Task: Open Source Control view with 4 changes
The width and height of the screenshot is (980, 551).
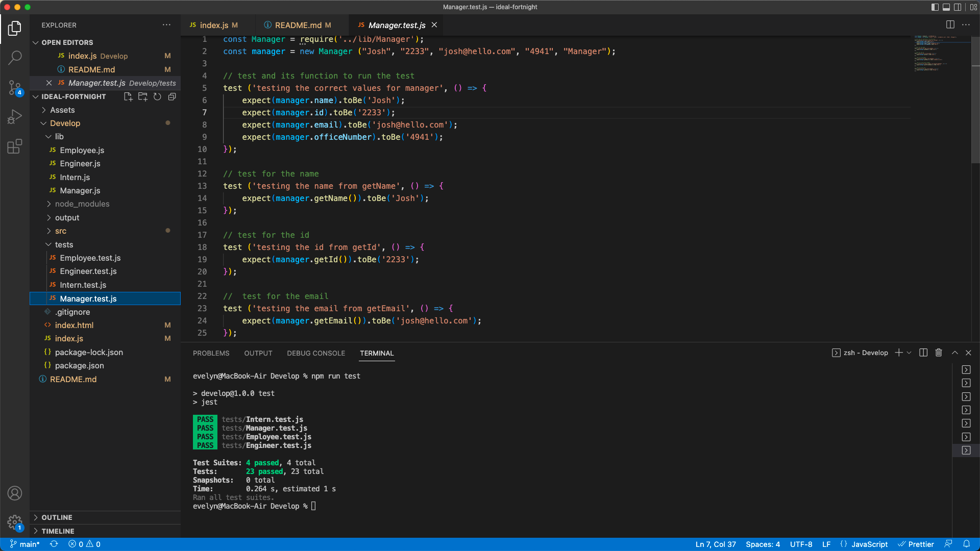Action: (x=15, y=87)
